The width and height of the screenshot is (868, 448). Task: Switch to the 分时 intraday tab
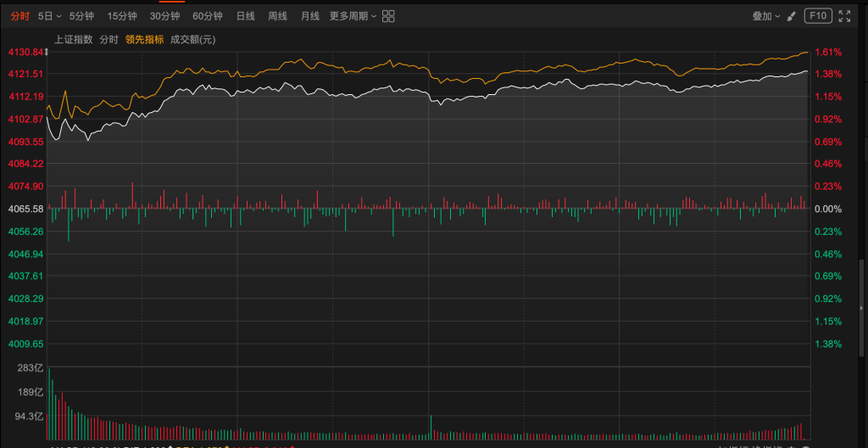pos(19,16)
